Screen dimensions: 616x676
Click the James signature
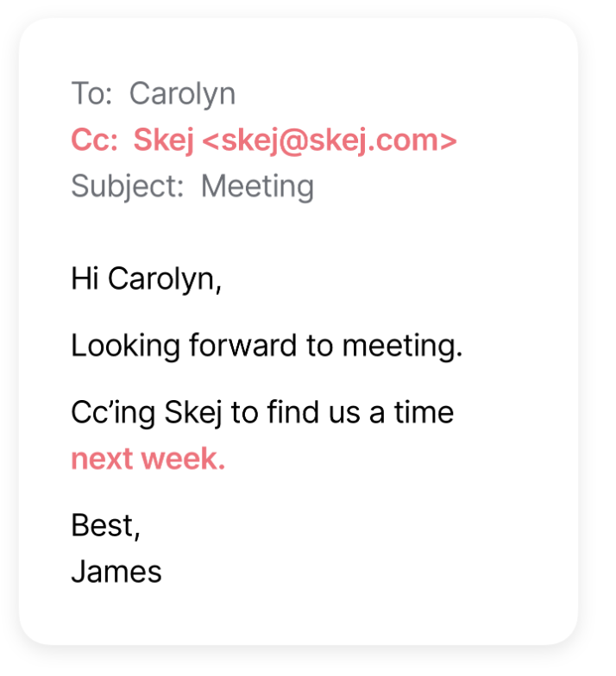pyautogui.click(x=116, y=573)
